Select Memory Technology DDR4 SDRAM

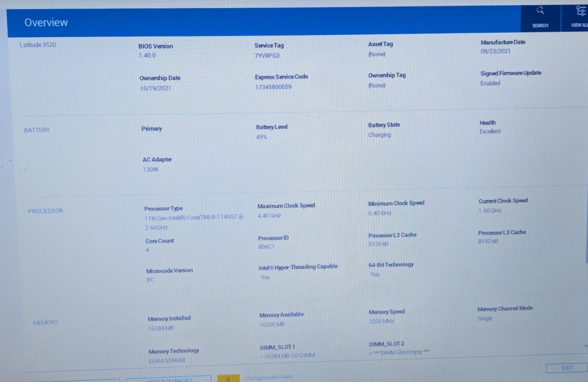pyautogui.click(x=167, y=361)
